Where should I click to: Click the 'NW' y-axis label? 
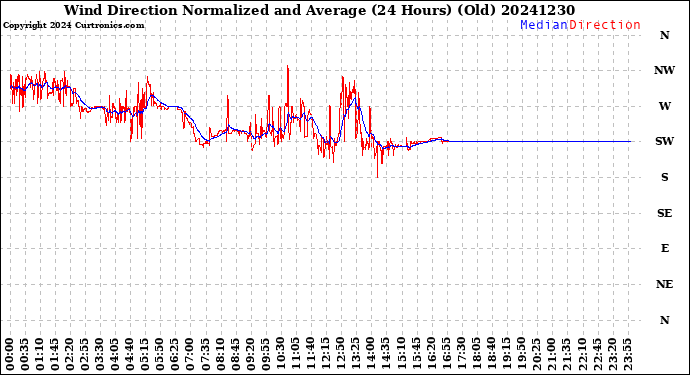(664, 70)
